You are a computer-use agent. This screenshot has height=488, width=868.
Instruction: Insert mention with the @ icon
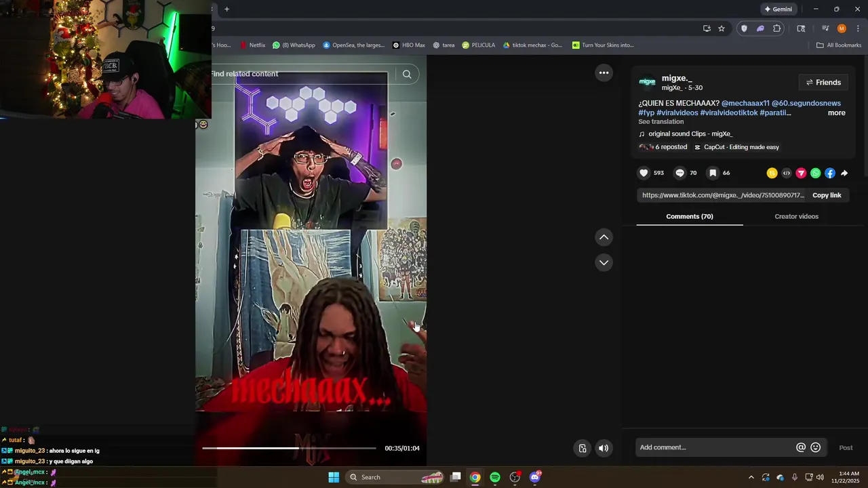(801, 447)
